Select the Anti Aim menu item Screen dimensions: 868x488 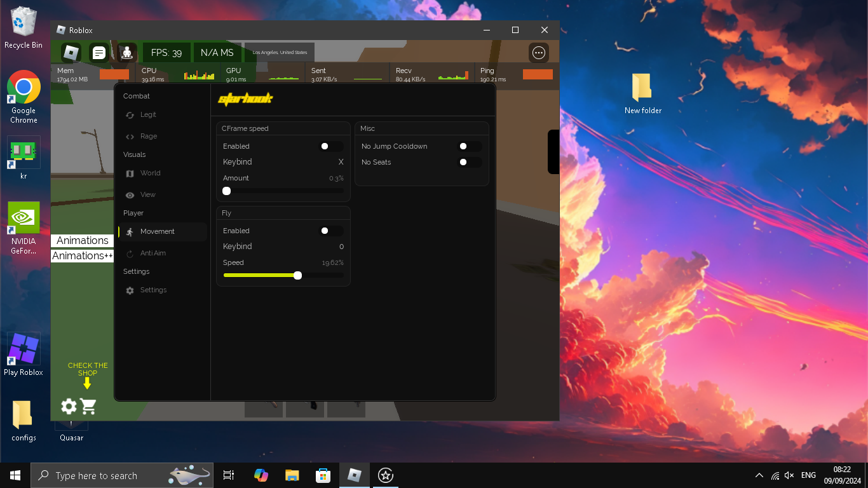(x=153, y=253)
